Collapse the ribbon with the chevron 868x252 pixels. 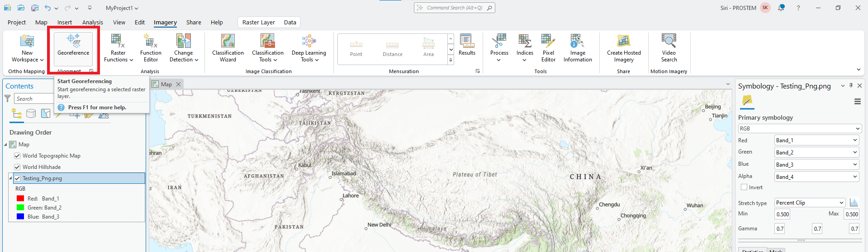click(859, 70)
